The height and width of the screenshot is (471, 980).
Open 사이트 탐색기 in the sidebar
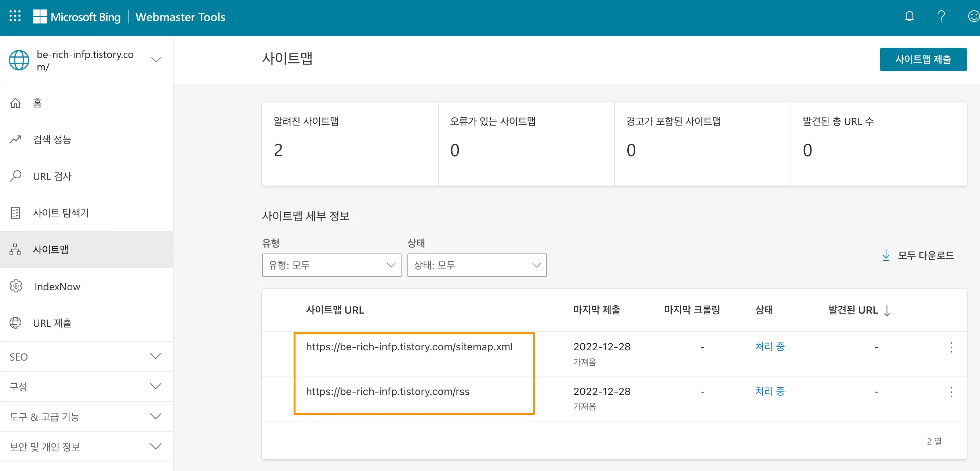[x=61, y=213]
